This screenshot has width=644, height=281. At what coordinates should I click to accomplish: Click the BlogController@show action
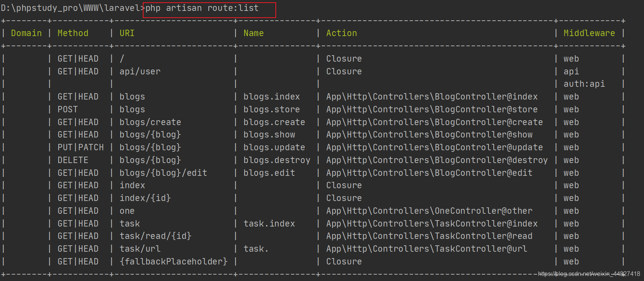429,134
